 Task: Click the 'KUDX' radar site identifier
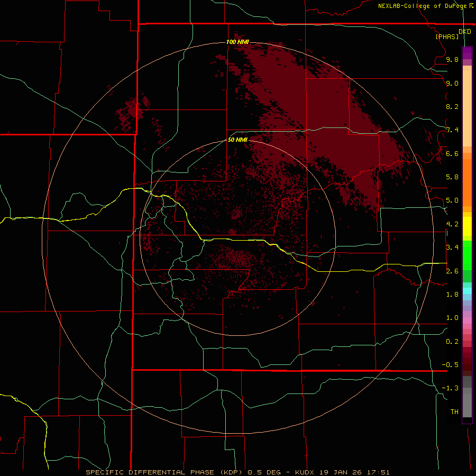click(x=305, y=472)
